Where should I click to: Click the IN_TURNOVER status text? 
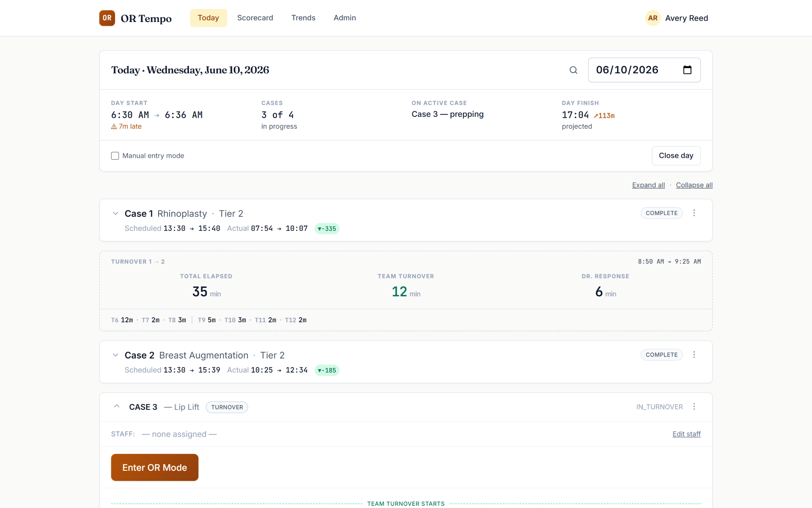point(659,407)
